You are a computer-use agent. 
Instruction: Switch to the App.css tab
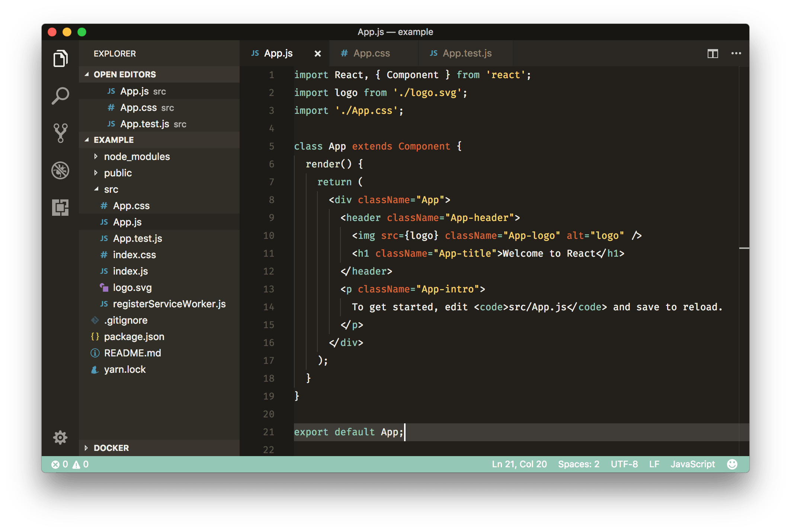coord(371,54)
